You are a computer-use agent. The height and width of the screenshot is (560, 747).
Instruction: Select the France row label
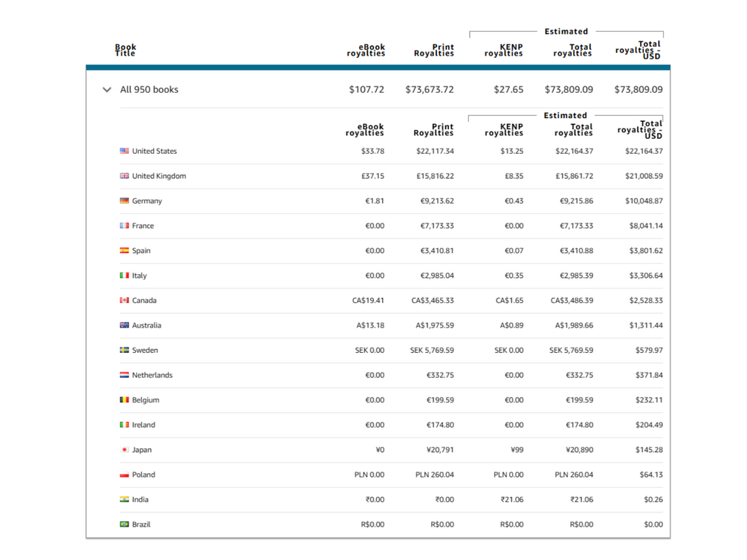[x=143, y=226]
